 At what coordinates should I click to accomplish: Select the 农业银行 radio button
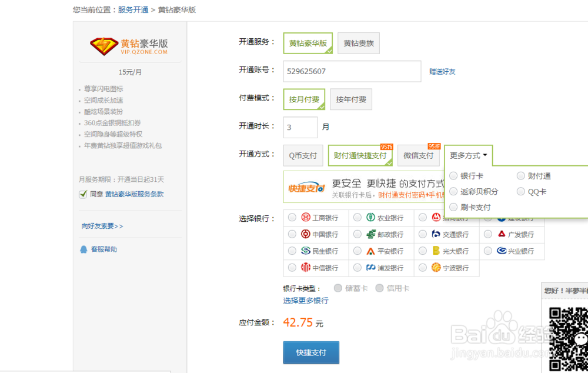click(x=358, y=217)
